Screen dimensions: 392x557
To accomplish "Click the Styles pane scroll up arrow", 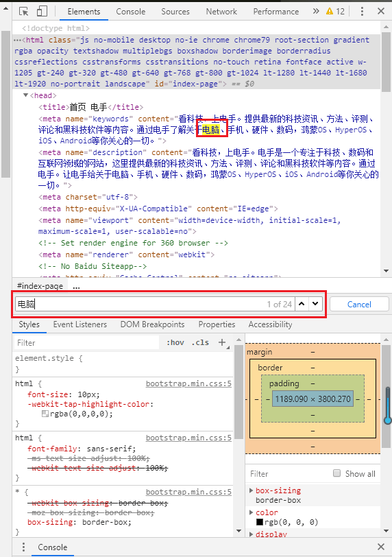I will click(238, 340).
